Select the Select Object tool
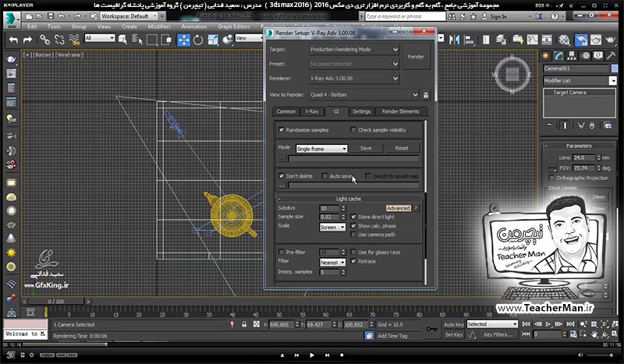Screen dimensions: 624x364 point(122,40)
